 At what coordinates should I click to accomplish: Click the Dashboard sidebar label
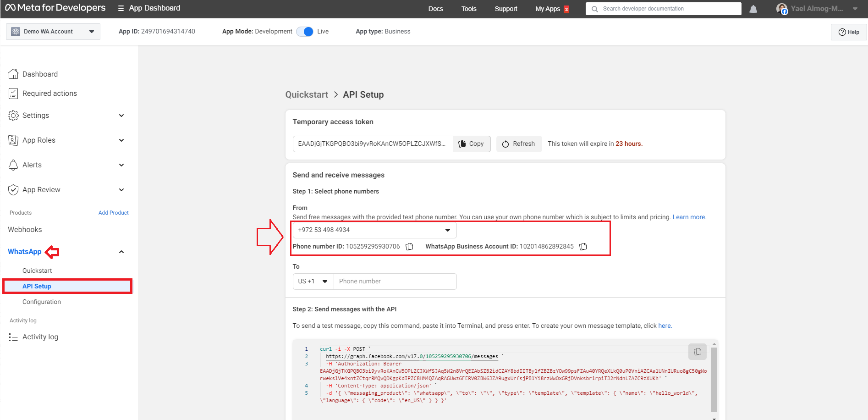(x=40, y=74)
